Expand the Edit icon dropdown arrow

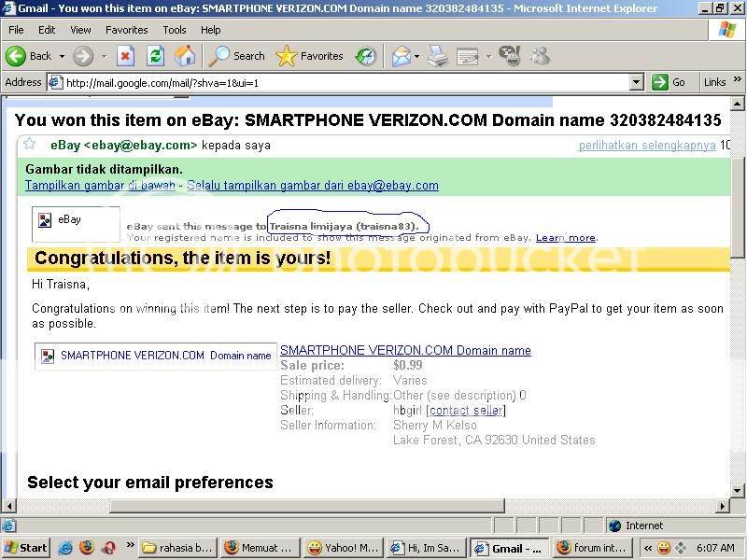click(x=488, y=56)
